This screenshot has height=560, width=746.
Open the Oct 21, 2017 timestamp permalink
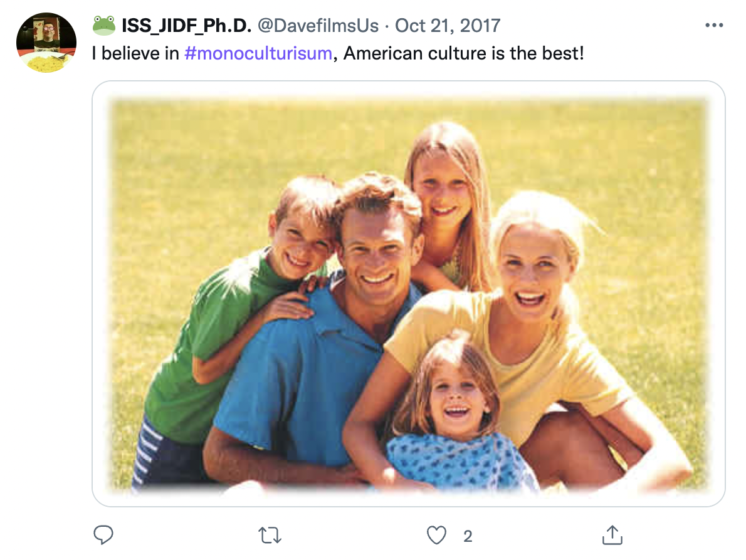click(x=448, y=26)
